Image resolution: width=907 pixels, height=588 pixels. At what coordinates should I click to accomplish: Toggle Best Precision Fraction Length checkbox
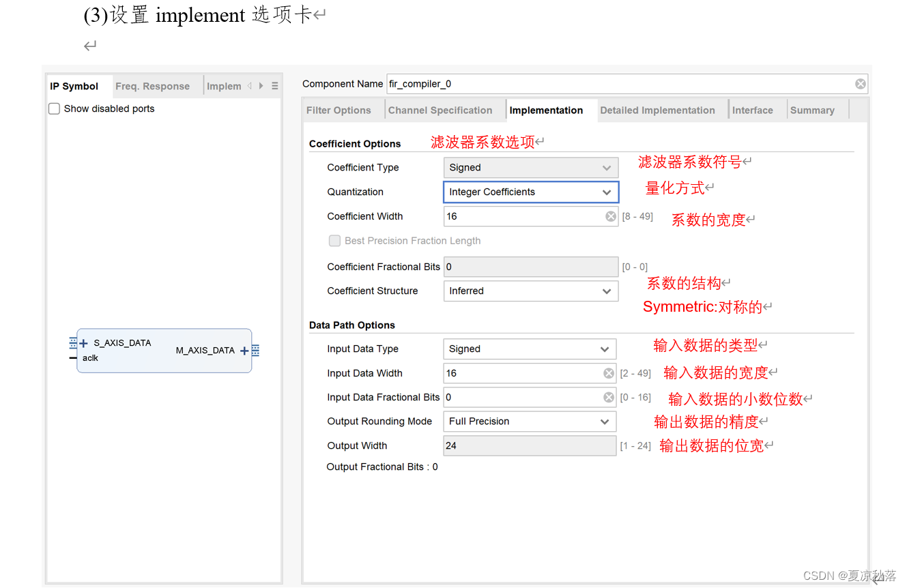click(x=334, y=240)
